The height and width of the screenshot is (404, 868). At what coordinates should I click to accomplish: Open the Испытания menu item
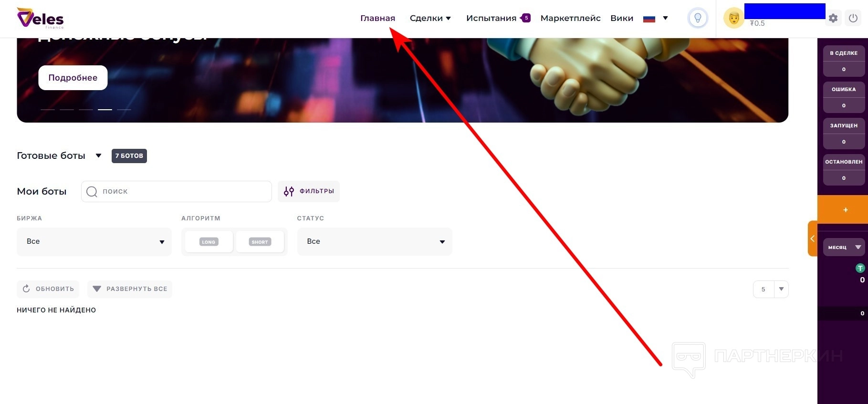[x=491, y=18]
